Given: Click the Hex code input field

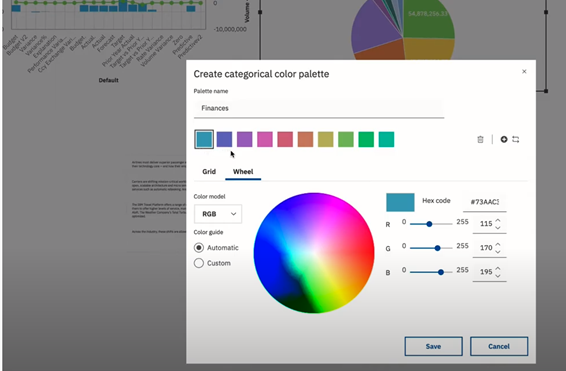Looking at the screenshot, I should click(x=484, y=202).
